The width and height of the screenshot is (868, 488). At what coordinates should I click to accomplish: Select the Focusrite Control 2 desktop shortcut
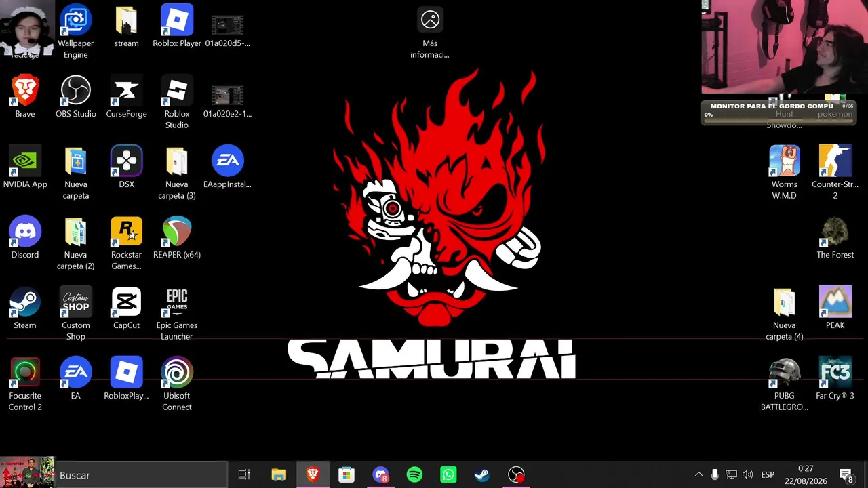click(25, 384)
